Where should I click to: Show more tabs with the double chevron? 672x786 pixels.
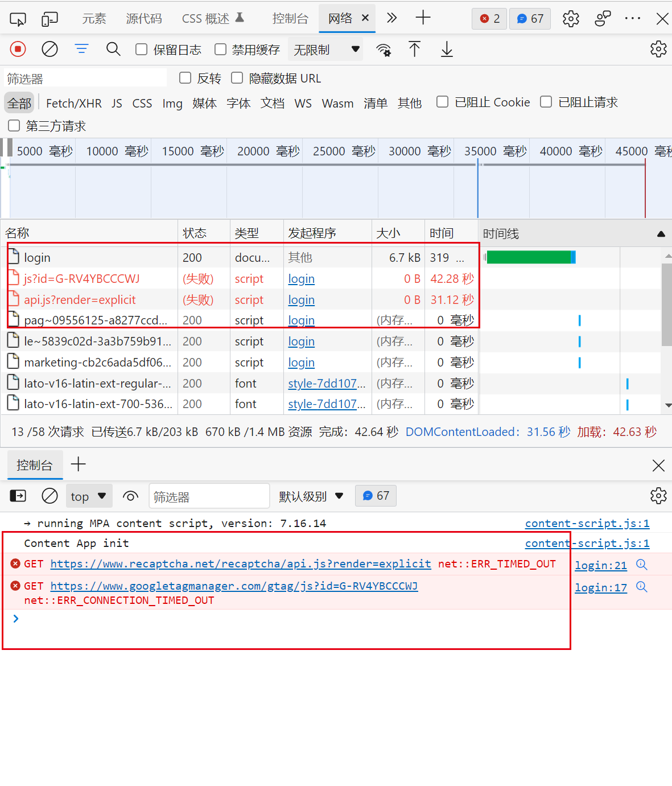pyautogui.click(x=391, y=18)
